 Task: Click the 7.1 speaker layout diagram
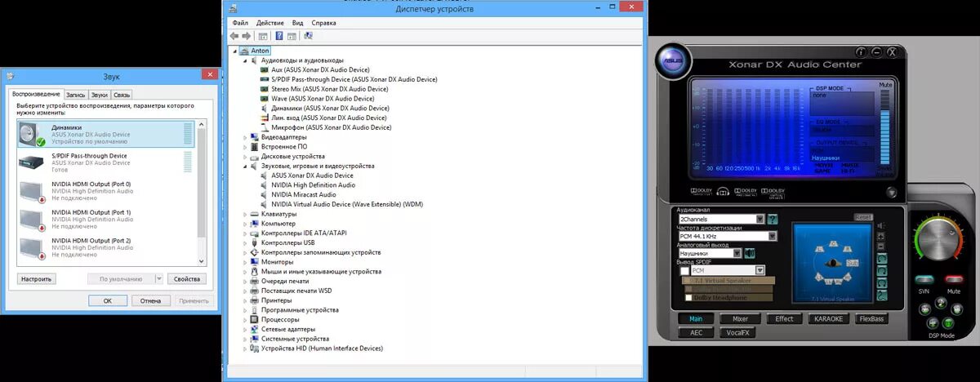point(831,263)
